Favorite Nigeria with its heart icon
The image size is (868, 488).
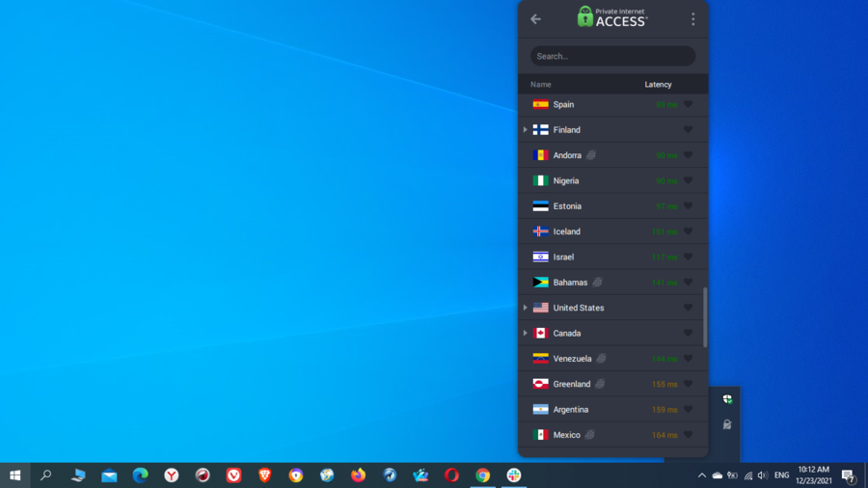688,180
